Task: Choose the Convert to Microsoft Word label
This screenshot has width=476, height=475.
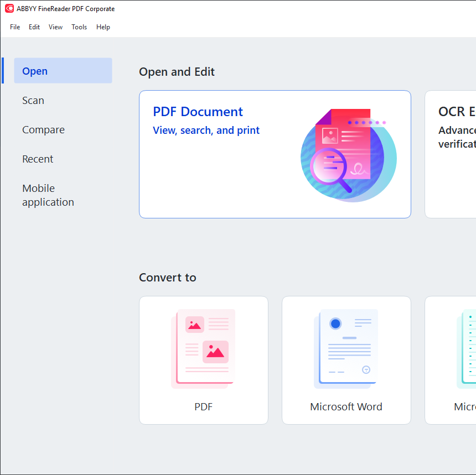Action: point(346,407)
